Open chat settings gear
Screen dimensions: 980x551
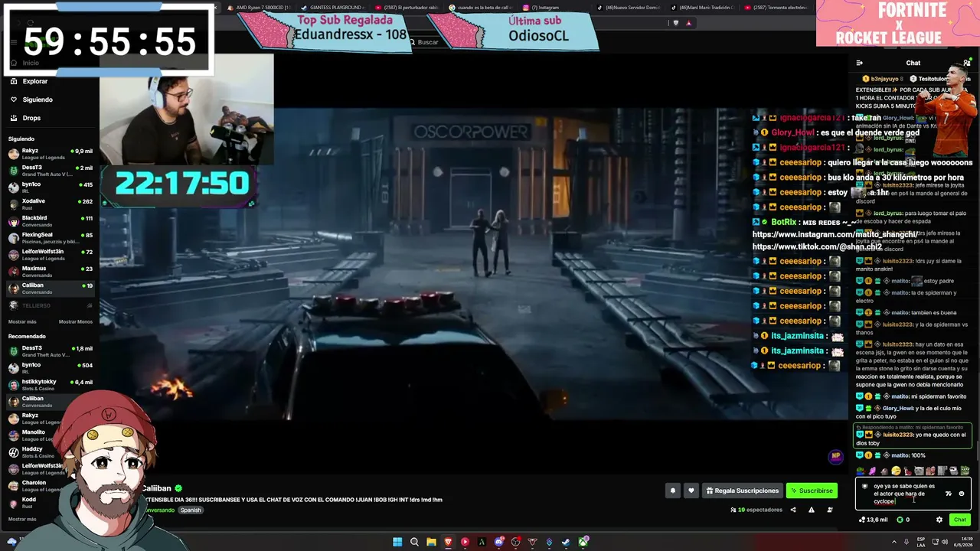pyautogui.click(x=939, y=520)
